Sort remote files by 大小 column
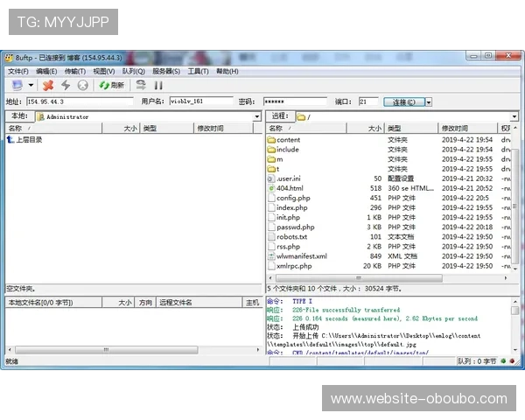525x420 pixels. 374,129
